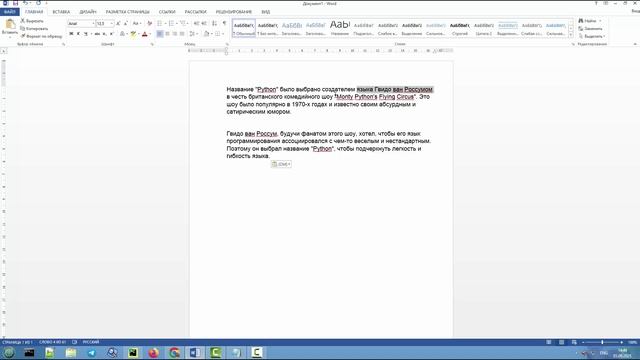Click the Bullets list icon
The image size is (640, 360).
[160, 24]
